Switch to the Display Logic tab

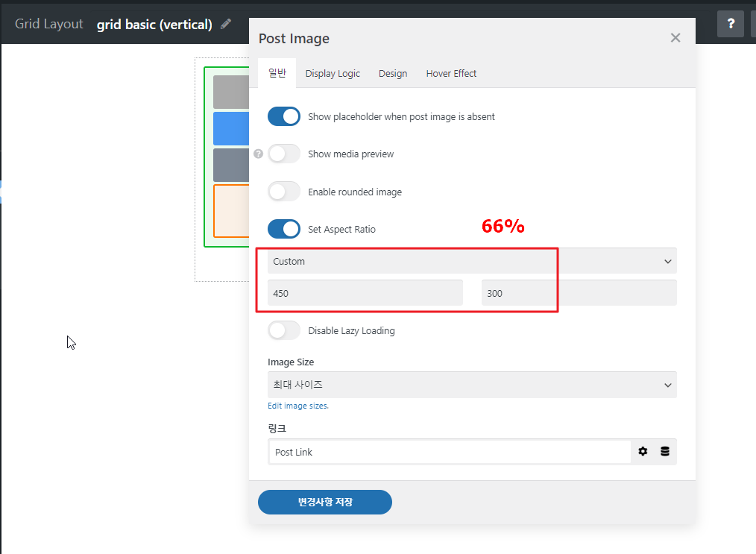pyautogui.click(x=333, y=73)
